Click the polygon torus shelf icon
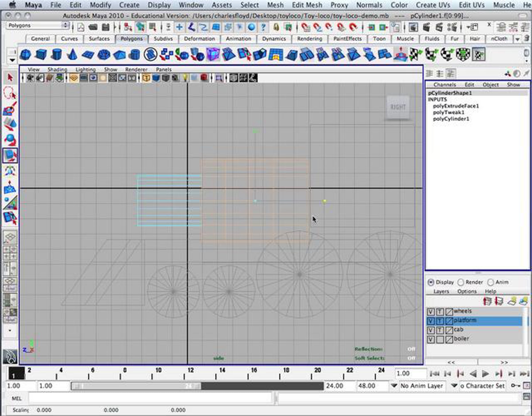Image resolution: width=532 pixels, height=416 pixels. tap(104, 54)
